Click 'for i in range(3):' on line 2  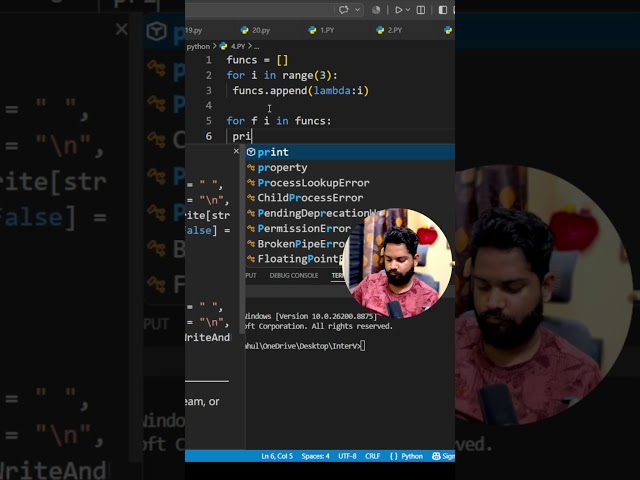click(282, 75)
